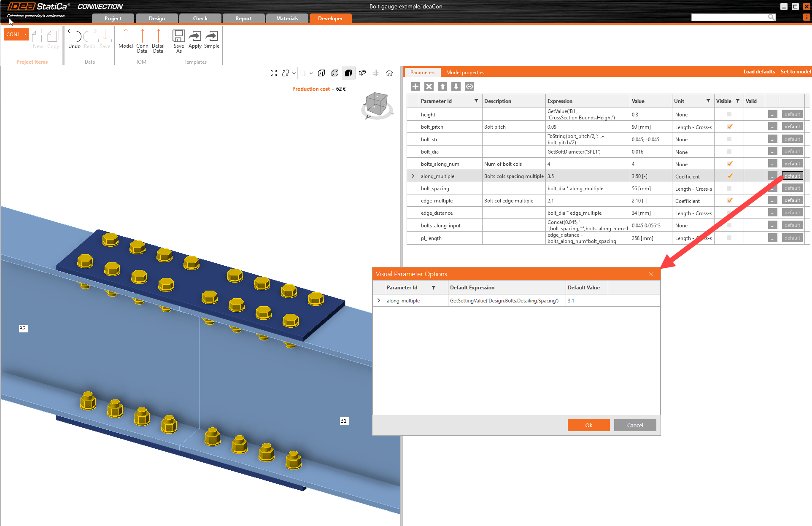This screenshot has width=812, height=526.
Task: Uncheck Visible for along_multiple parameter
Action: 730,175
